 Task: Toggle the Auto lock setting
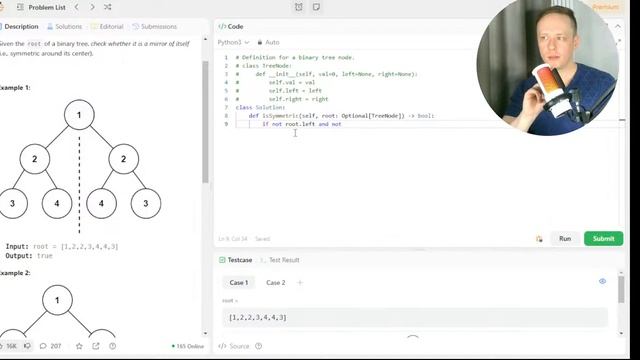tap(268, 42)
